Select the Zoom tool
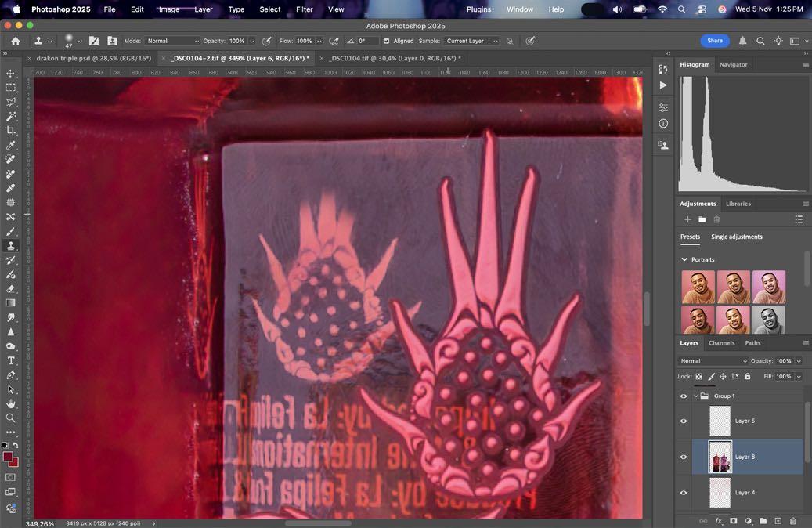 click(10, 418)
